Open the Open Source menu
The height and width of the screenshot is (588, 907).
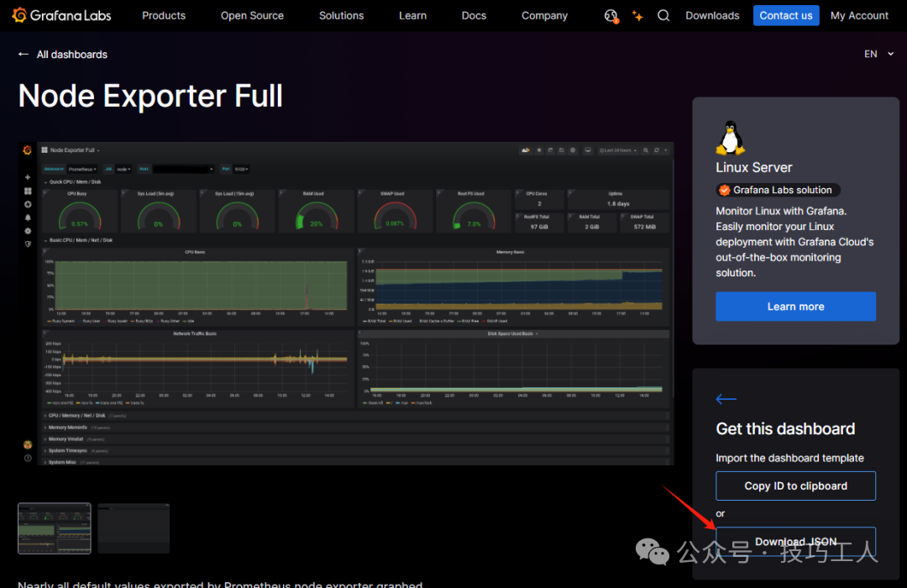pyautogui.click(x=252, y=15)
